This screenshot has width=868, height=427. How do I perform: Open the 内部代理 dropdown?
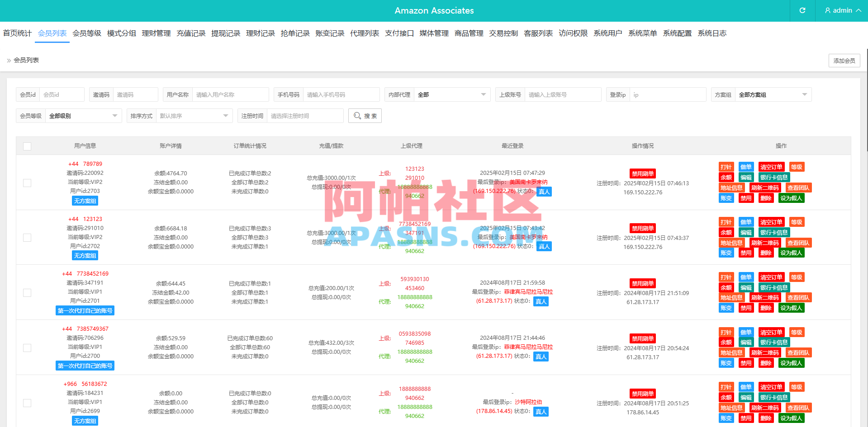pos(452,94)
